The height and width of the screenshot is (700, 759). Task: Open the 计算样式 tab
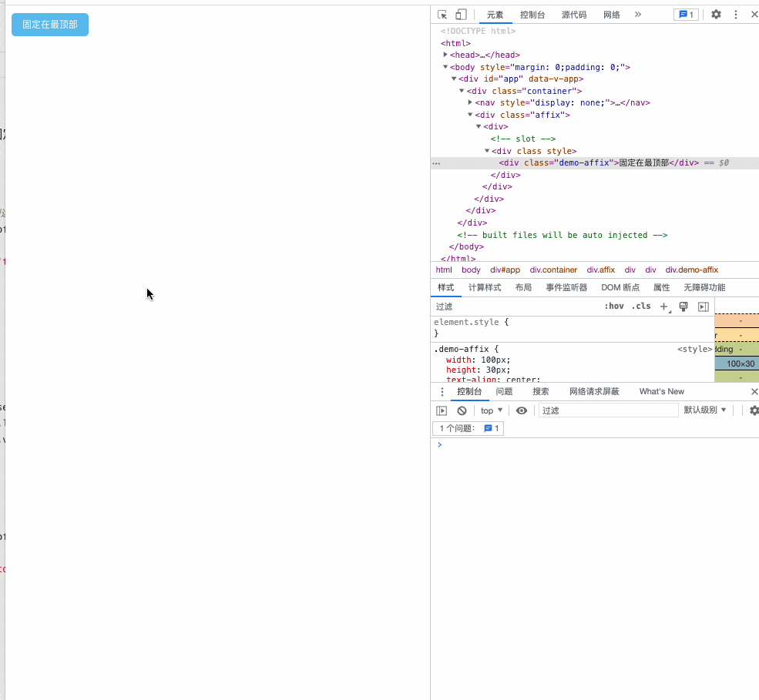click(485, 287)
